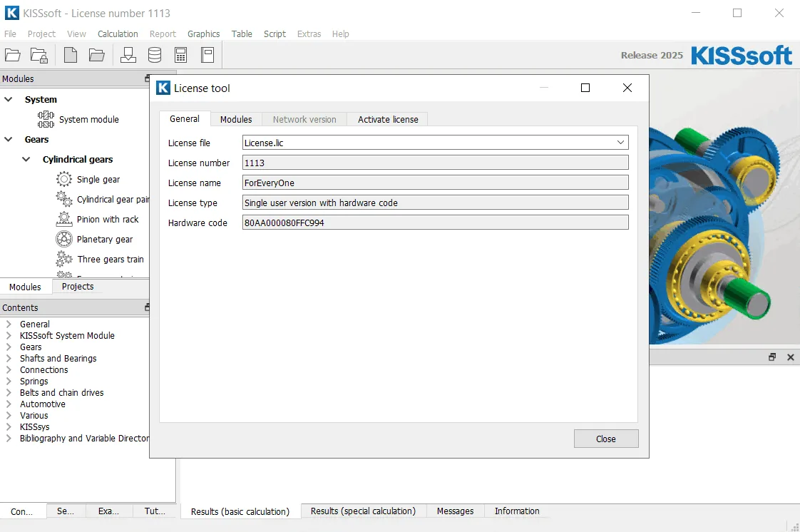This screenshot has width=800, height=532.
Task: Float the right-side panel below graphic
Action: point(772,357)
